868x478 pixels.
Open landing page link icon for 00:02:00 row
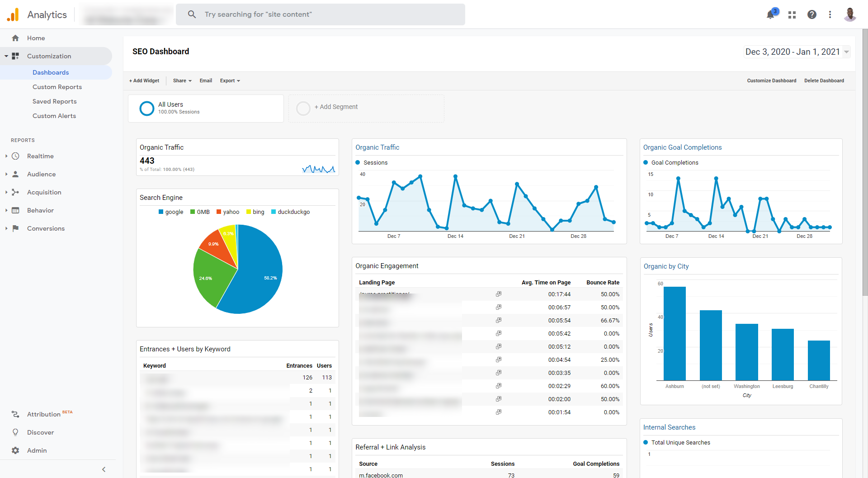click(499, 399)
